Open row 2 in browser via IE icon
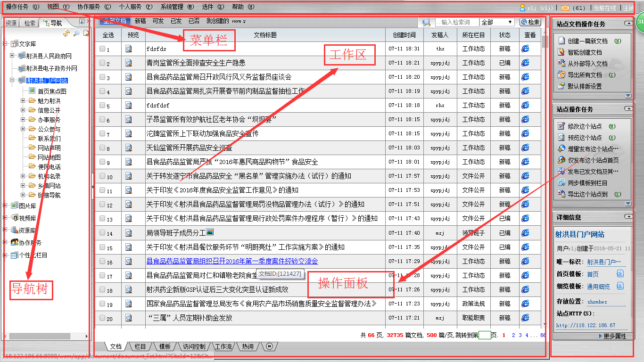 click(525, 63)
